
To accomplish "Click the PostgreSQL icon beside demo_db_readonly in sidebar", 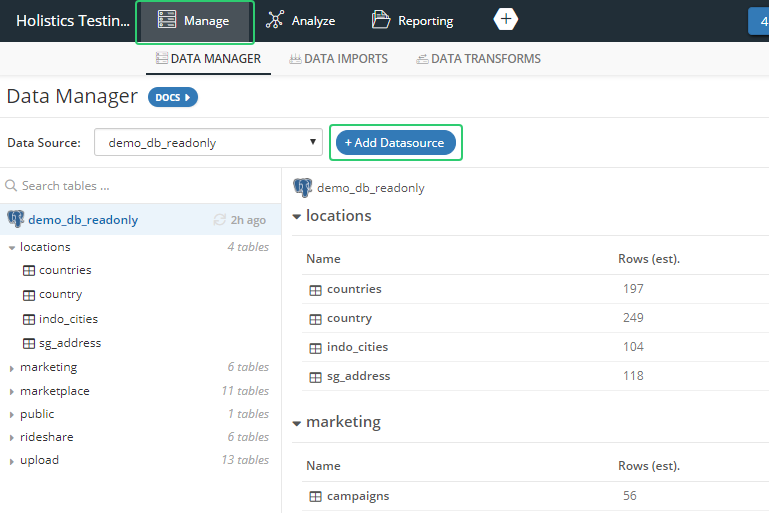I will point(15,220).
